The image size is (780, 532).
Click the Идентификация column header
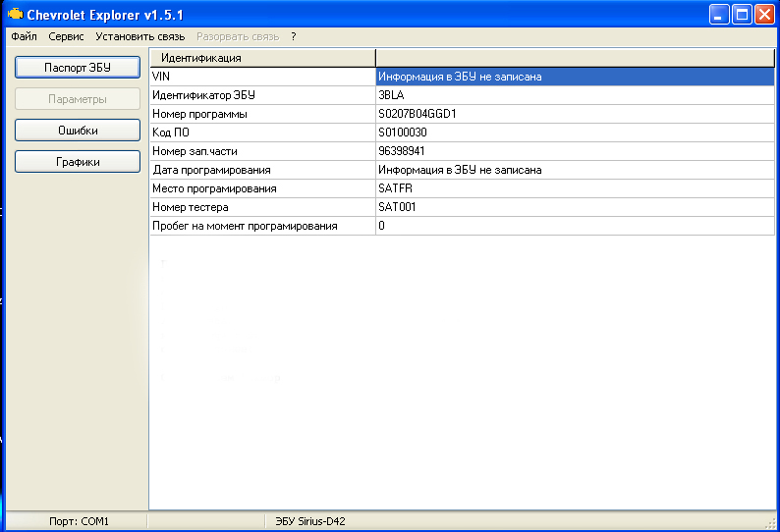click(x=262, y=58)
